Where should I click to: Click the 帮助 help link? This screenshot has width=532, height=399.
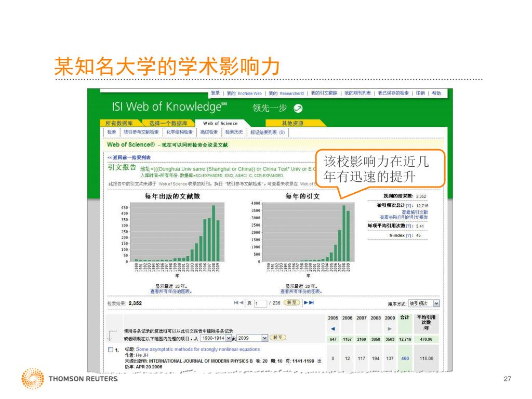click(x=436, y=93)
